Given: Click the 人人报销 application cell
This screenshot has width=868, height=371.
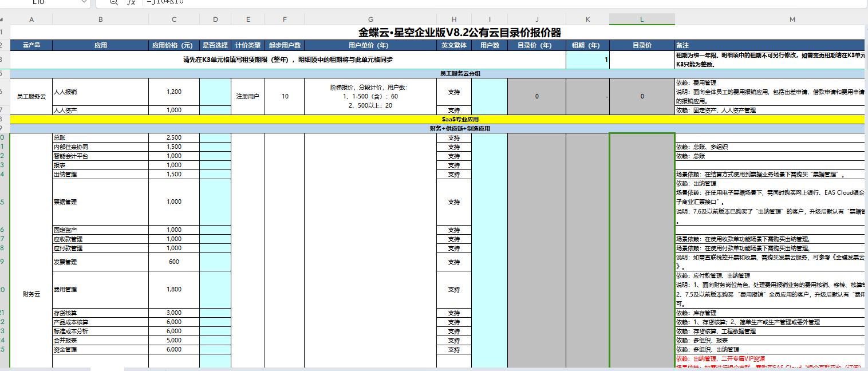Looking at the screenshot, I should [x=100, y=92].
